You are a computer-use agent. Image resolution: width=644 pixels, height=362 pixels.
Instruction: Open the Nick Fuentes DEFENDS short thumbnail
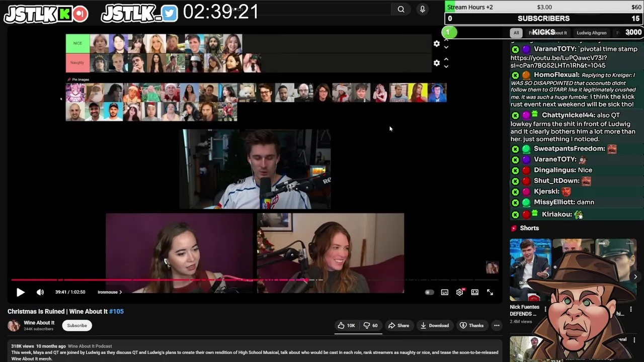click(530, 269)
